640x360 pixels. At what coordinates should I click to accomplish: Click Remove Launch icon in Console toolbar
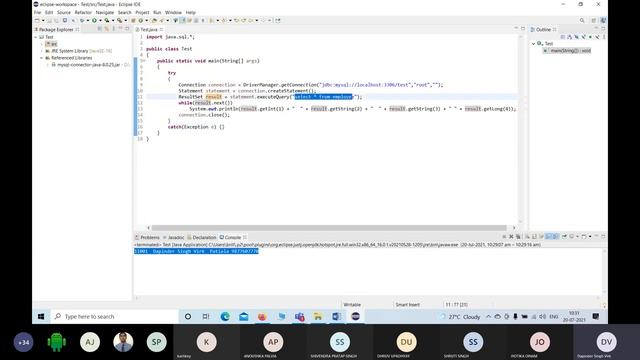coord(511,236)
